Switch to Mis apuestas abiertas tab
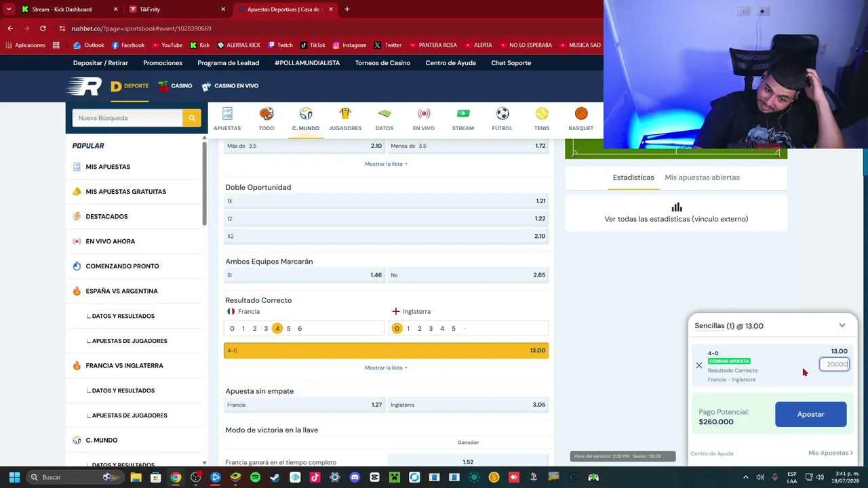Viewport: 868px width, 488px height. [702, 178]
